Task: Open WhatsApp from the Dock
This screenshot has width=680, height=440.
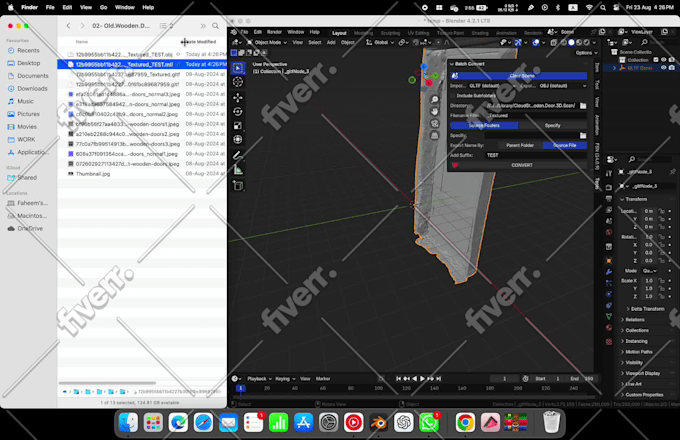Action: pos(428,422)
